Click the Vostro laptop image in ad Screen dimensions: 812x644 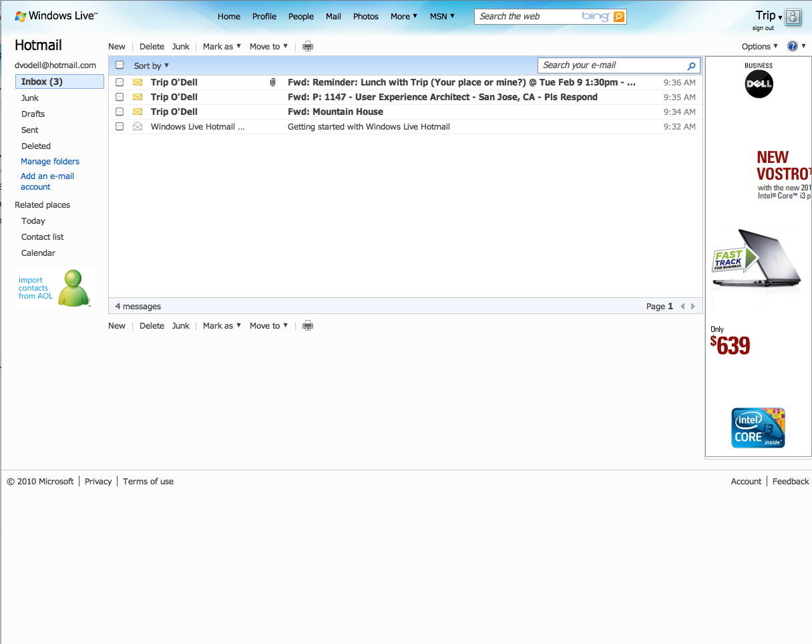click(757, 259)
